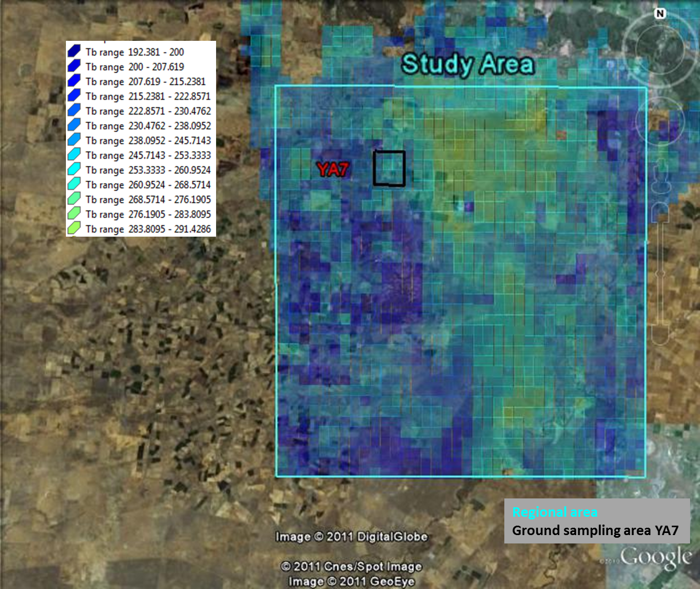Image resolution: width=700 pixels, height=589 pixels.
Task: Click the 'Image © 2011 DigitalGlobe' attribution
Action: tap(352, 537)
